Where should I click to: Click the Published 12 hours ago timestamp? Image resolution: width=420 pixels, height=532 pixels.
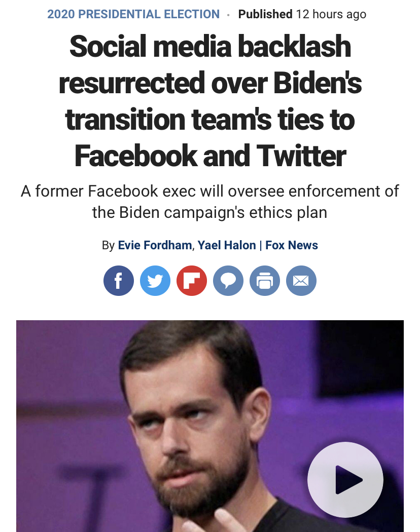point(302,14)
